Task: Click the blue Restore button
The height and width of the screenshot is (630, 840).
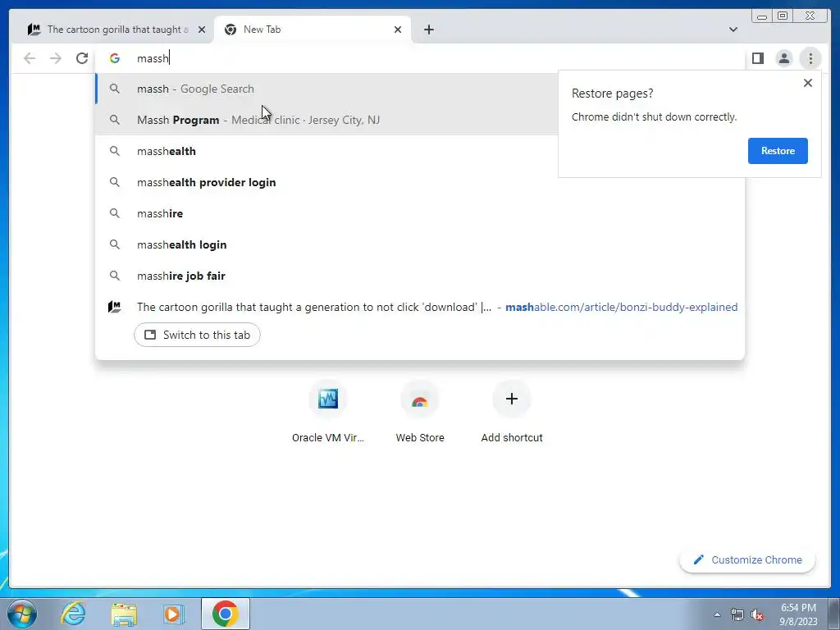Action: pos(778,151)
